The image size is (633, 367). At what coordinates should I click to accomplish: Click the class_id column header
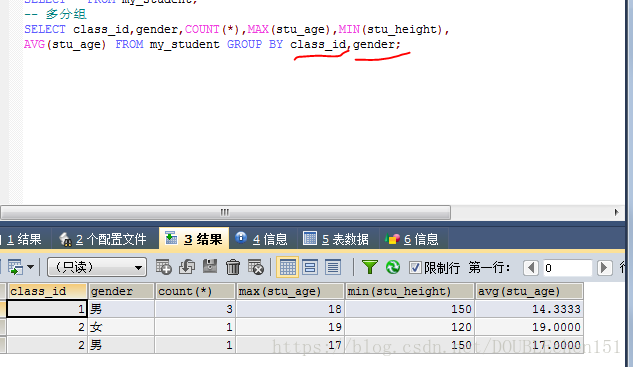tap(47, 291)
